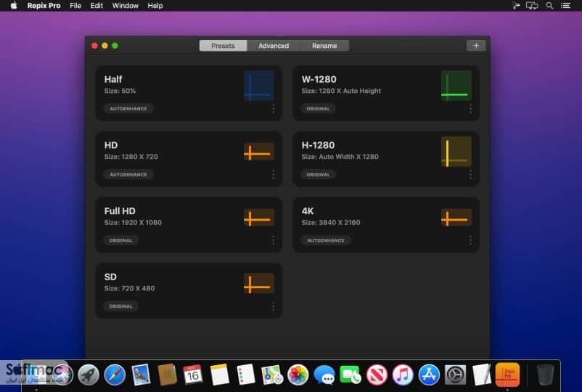Click the 'Full HD' preset title

(120, 211)
